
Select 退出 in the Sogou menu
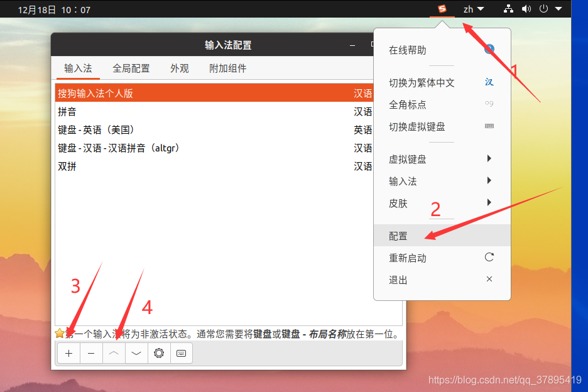(x=442, y=280)
